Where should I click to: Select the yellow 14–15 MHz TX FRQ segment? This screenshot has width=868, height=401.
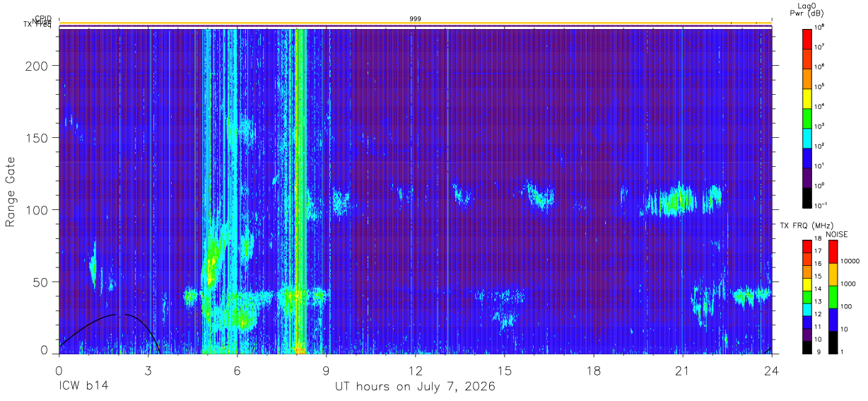tap(807, 284)
